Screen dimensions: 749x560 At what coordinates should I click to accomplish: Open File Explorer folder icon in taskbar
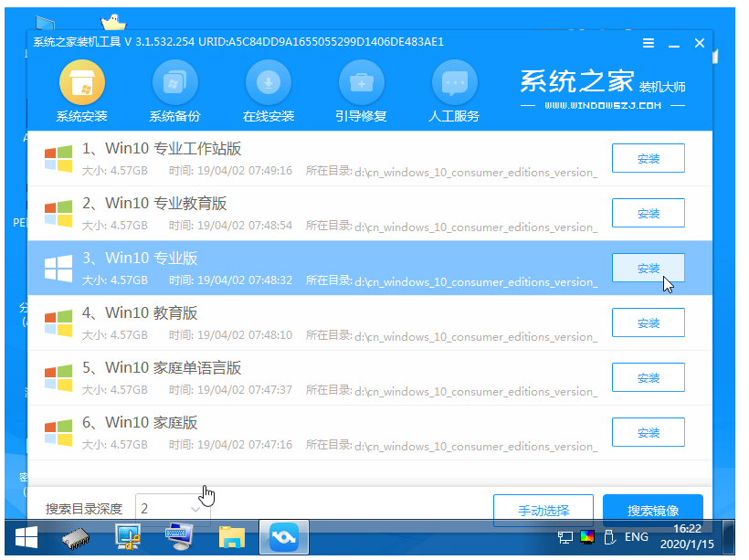[x=232, y=537]
